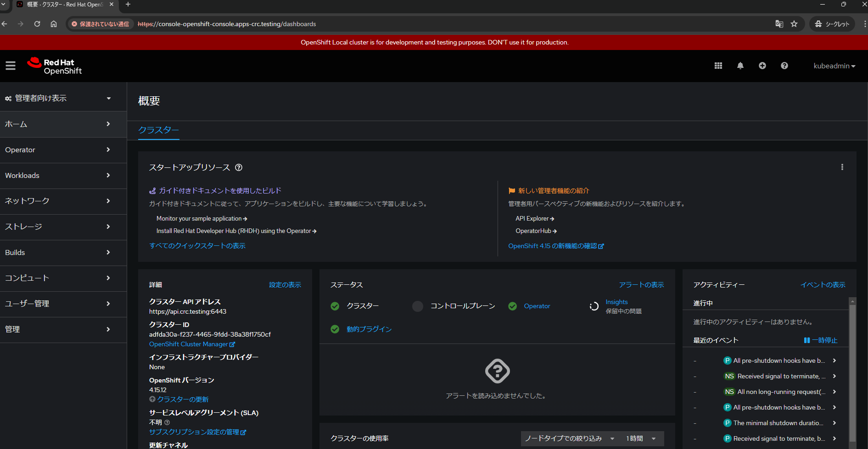
Task: Expand the Workloads navigation section
Action: tap(58, 176)
